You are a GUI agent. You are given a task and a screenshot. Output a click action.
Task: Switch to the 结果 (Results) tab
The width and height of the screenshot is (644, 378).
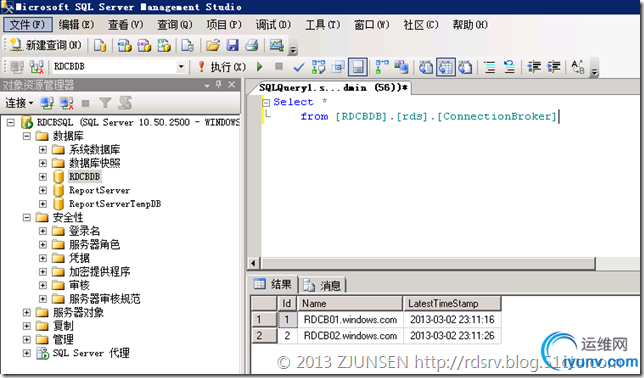pos(273,284)
